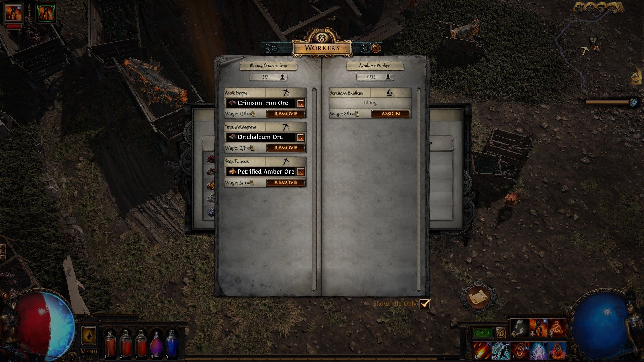
Task: Click the sailor/ship icon for Bernhard Eknilens
Action: tap(388, 92)
